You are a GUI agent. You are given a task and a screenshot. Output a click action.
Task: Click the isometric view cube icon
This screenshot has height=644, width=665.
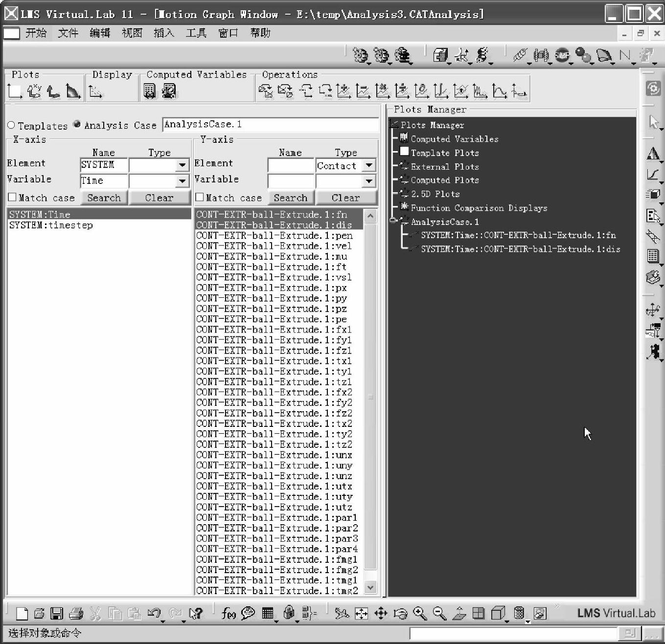498,613
